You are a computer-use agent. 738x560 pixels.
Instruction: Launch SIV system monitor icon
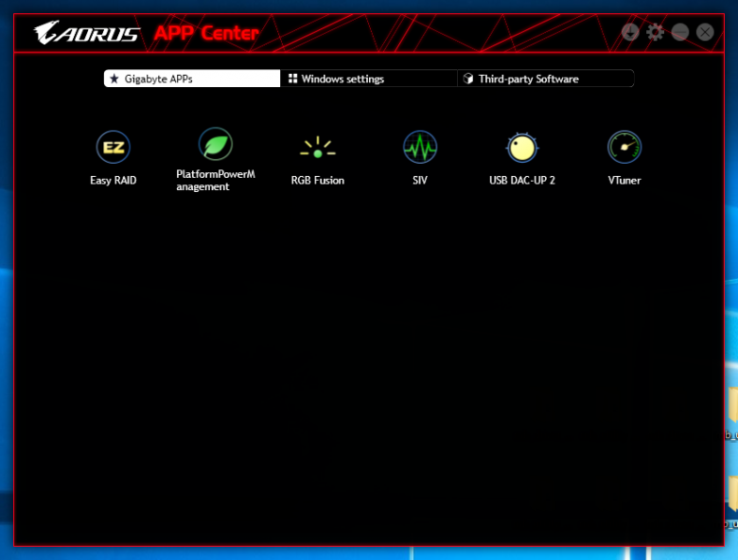(x=420, y=148)
